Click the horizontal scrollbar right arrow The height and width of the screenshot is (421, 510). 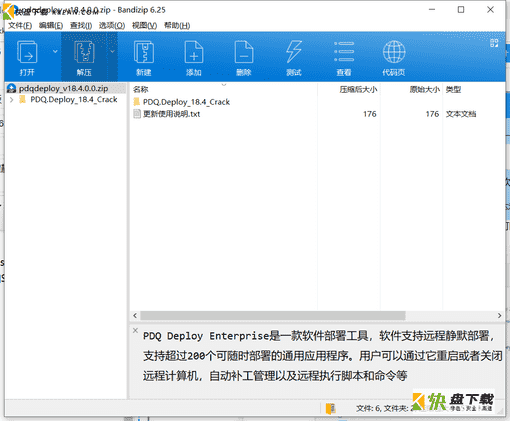499,315
